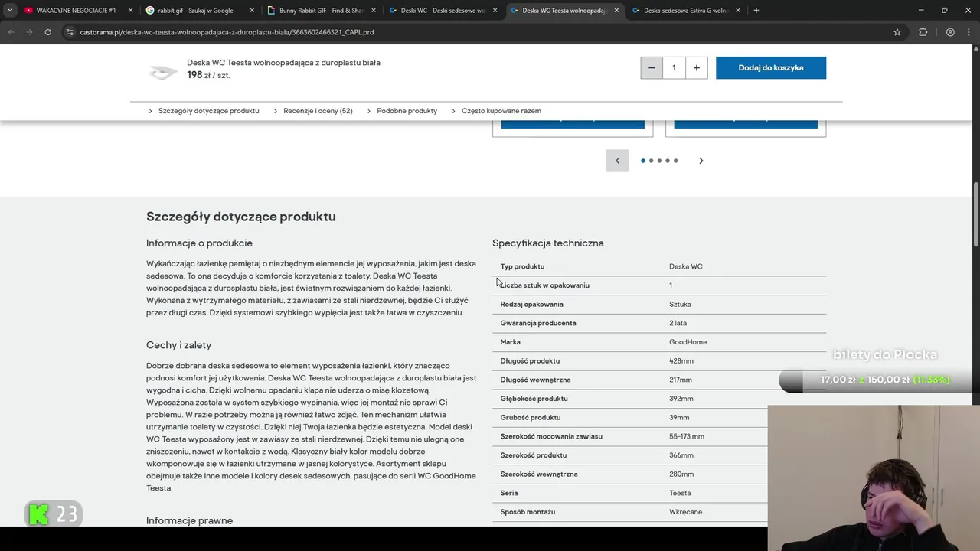Click the reload page icon
The height and width of the screenshot is (551, 980).
tap(47, 32)
